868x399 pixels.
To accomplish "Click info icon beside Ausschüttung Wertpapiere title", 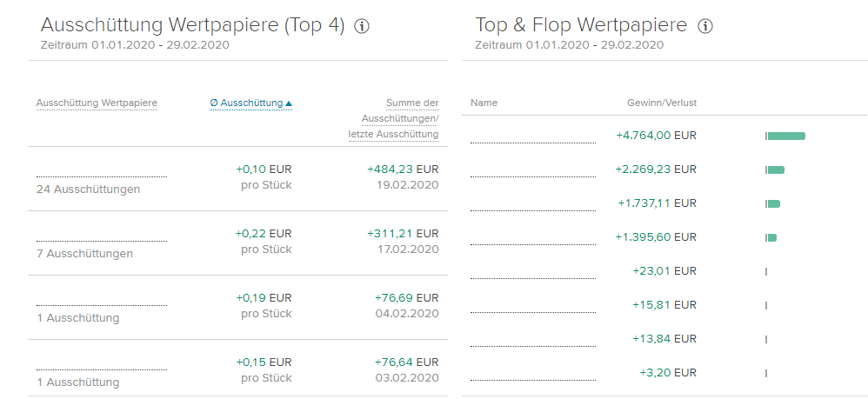I will pyautogui.click(x=363, y=26).
